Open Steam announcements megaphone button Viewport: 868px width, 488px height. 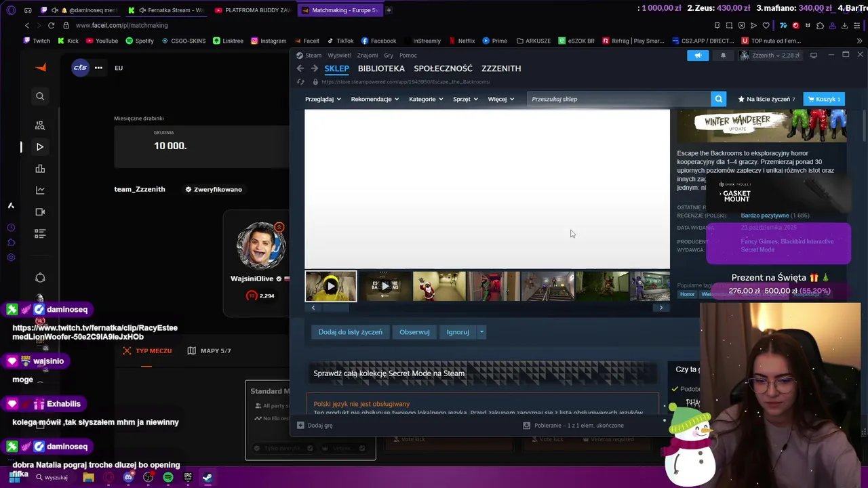tap(698, 56)
